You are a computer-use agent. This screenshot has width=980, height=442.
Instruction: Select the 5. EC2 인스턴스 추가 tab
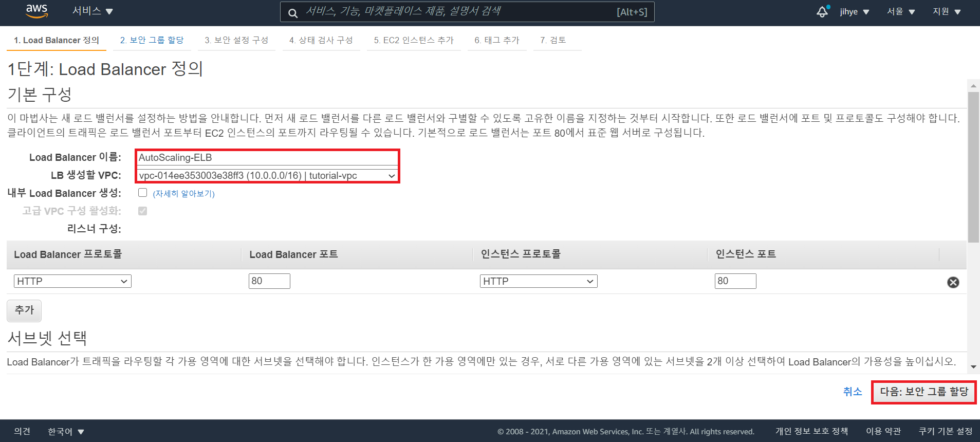pos(414,40)
